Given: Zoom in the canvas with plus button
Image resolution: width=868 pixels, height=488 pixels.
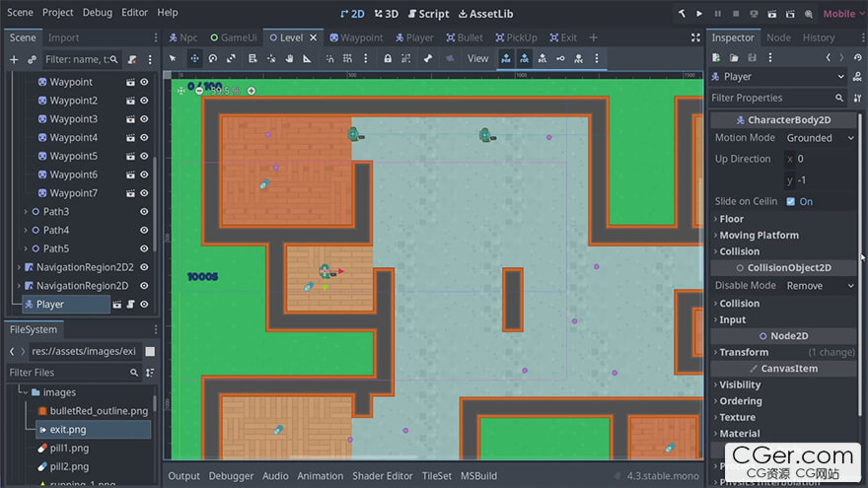Looking at the screenshot, I should (252, 91).
